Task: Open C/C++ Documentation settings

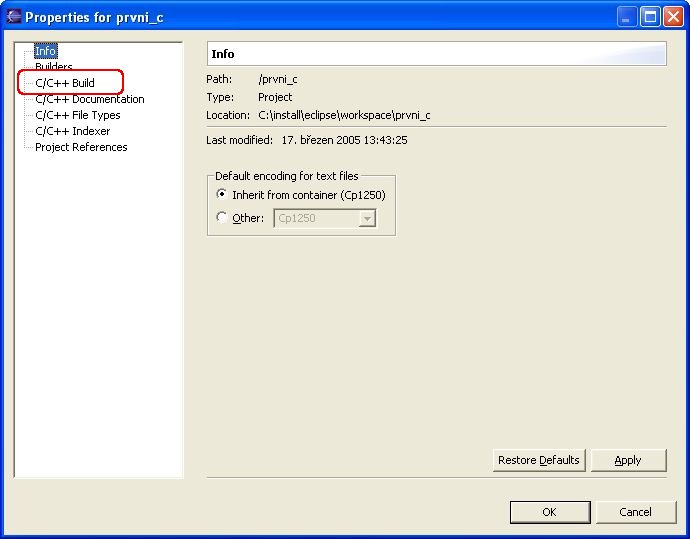Action: click(90, 99)
